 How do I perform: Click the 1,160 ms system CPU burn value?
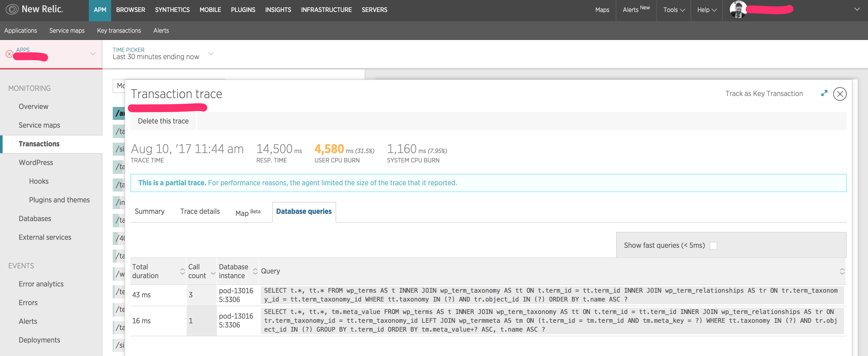pos(417,149)
